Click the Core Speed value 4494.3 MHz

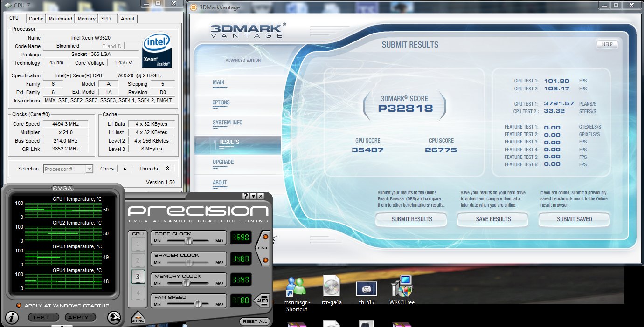(65, 124)
